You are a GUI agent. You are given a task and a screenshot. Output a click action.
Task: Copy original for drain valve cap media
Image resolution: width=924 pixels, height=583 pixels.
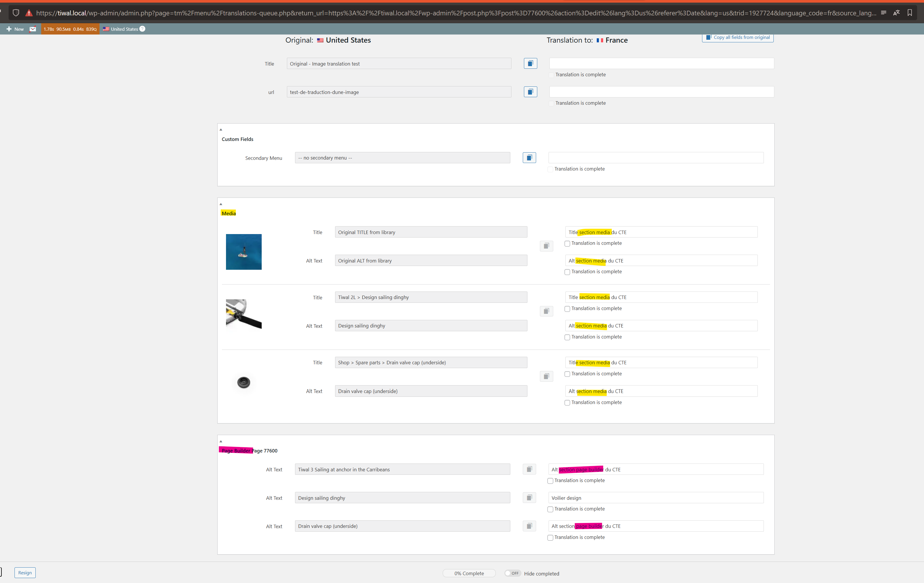tap(546, 376)
